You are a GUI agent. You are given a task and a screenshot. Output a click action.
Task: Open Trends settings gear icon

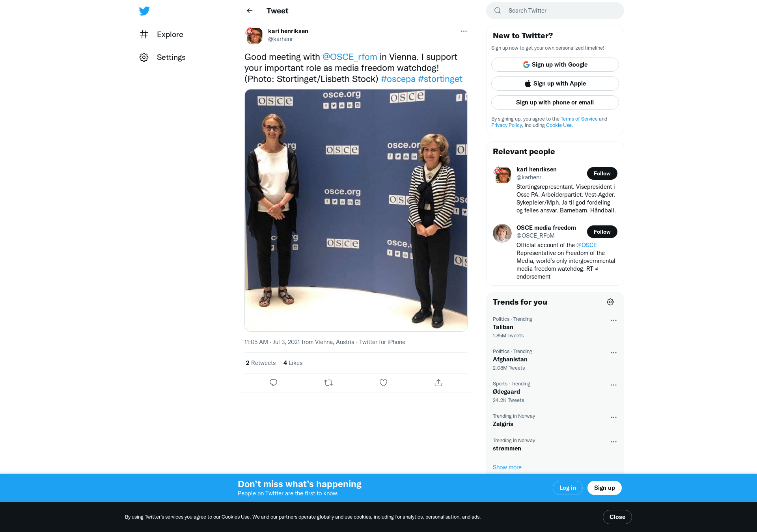(x=610, y=302)
